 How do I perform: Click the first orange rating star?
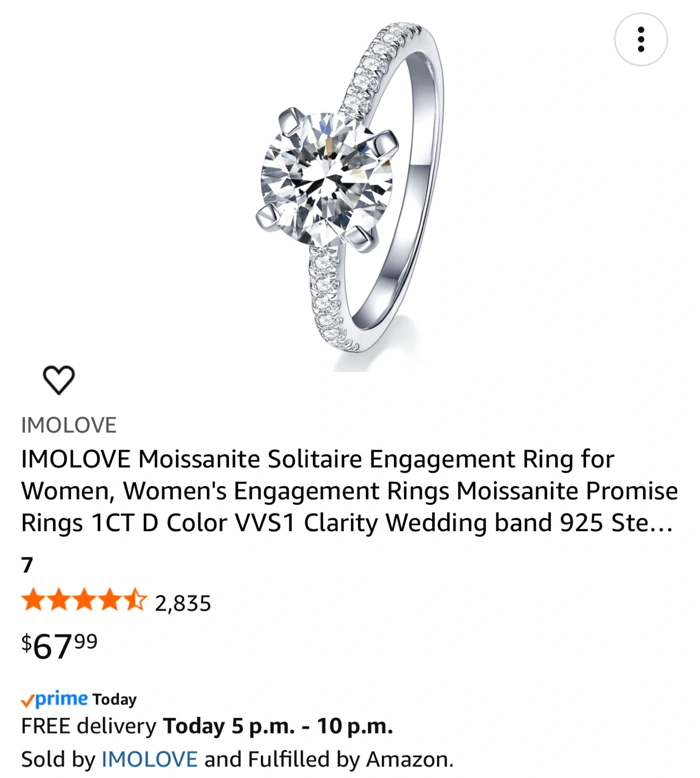(33, 601)
